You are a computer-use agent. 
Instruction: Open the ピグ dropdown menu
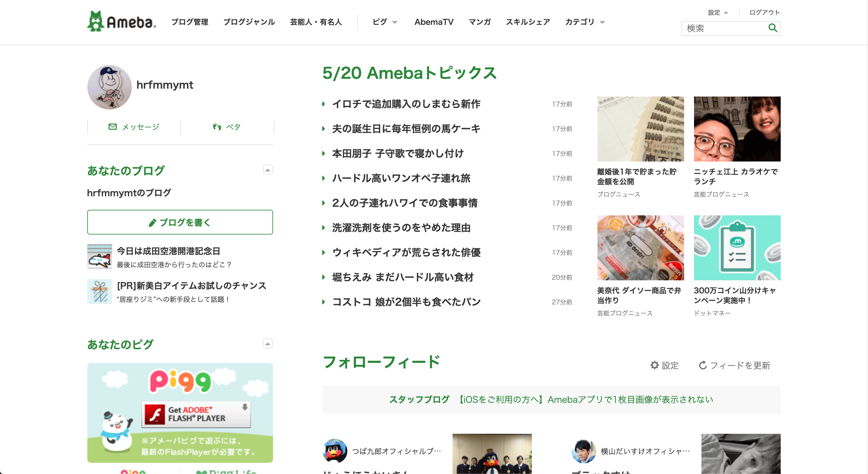pos(384,22)
